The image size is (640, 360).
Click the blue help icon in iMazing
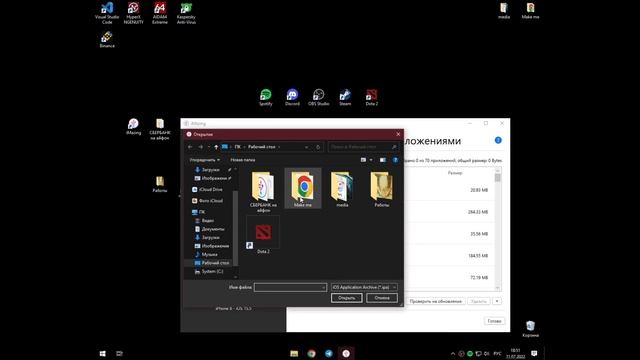point(498,140)
